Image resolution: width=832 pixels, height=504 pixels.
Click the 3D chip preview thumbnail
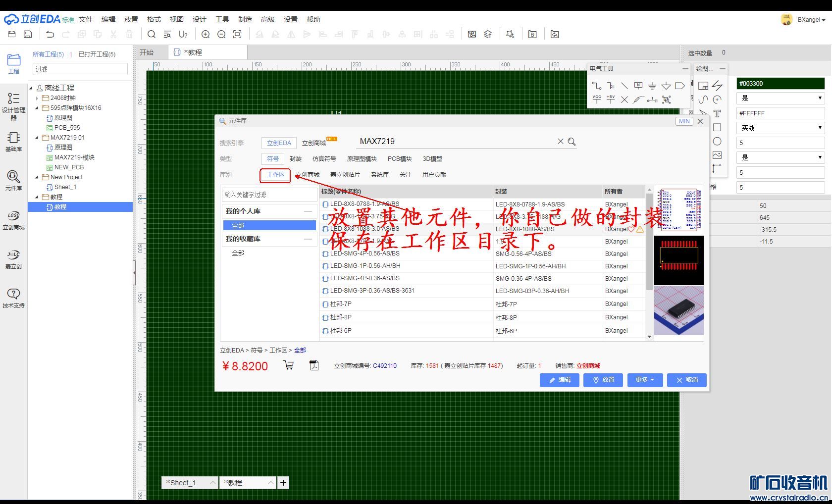pos(679,311)
